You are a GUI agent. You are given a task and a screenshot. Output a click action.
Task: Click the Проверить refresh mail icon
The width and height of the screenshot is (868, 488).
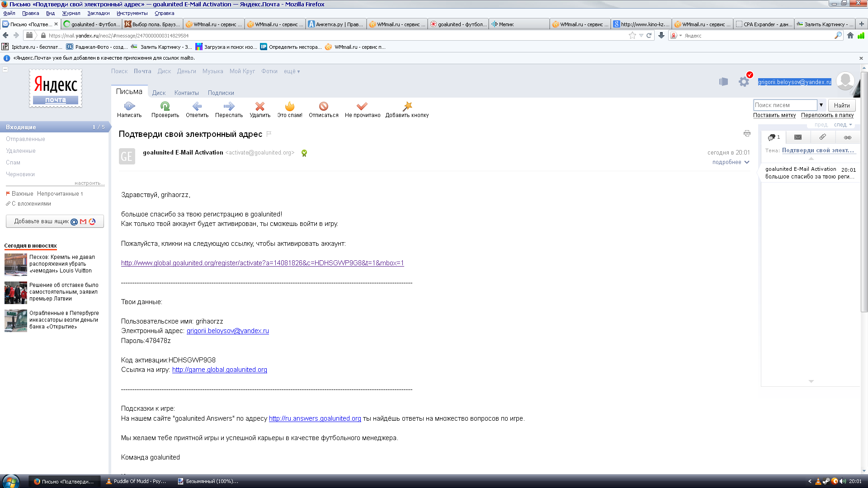coord(165,106)
